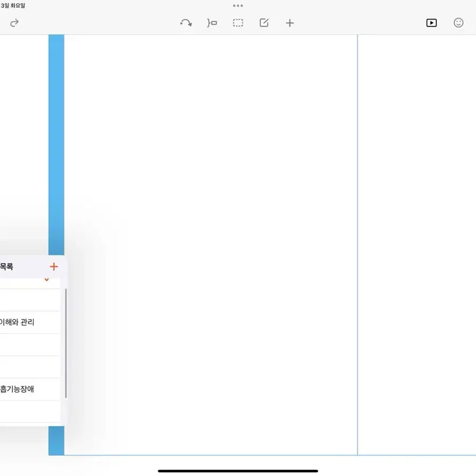Image resolution: width=476 pixels, height=476 pixels.
Task: Tap the plus insert icon in toolbar
Action: coord(290,23)
